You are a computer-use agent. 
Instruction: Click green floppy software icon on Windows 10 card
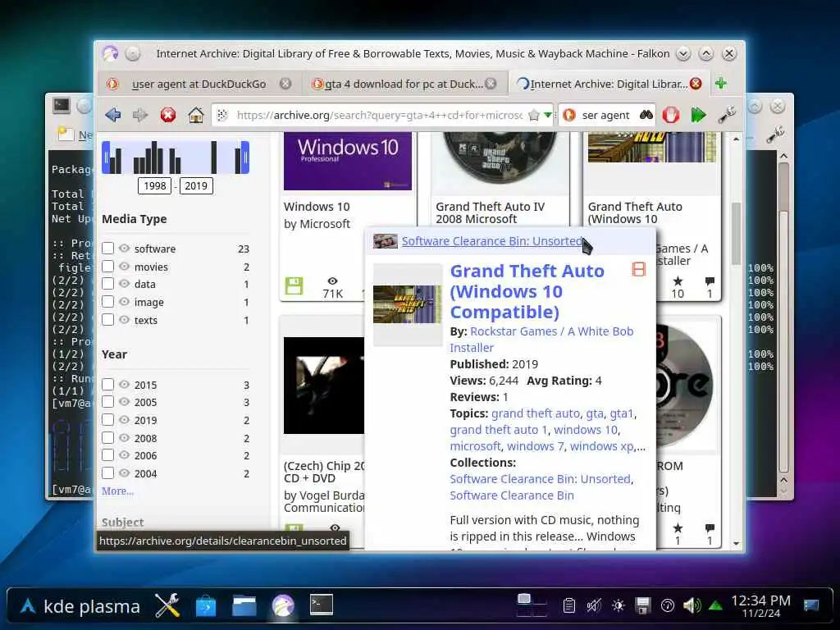(x=294, y=285)
